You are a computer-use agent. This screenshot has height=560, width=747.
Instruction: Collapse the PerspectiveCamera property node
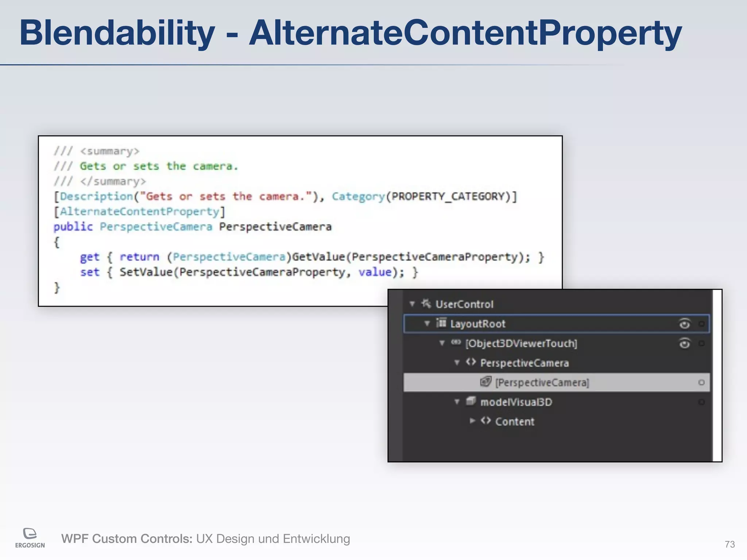click(457, 362)
